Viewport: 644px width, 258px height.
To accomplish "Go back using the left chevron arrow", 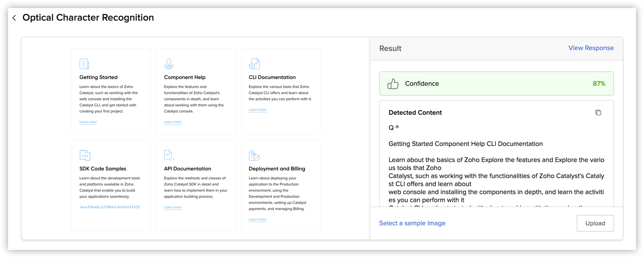I will [x=14, y=18].
